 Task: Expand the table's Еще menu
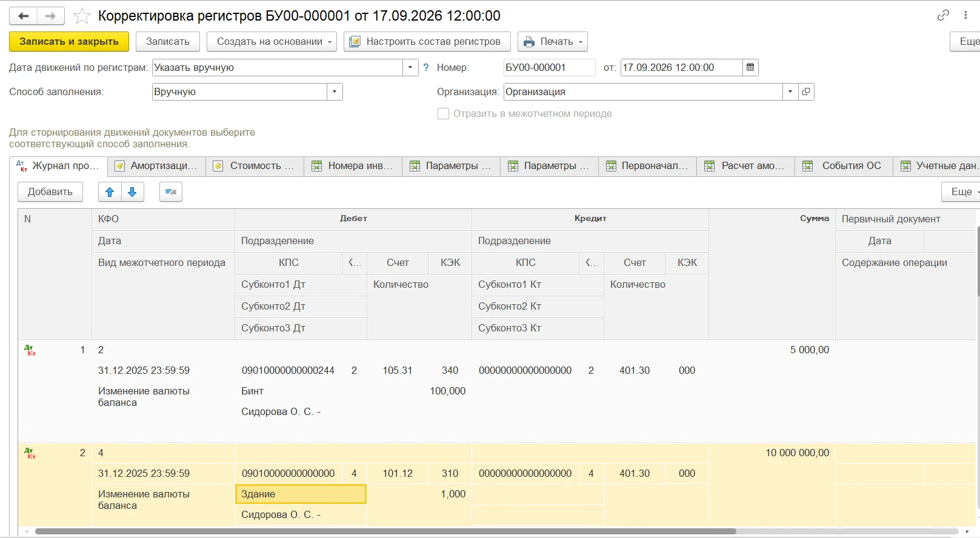[x=962, y=192]
